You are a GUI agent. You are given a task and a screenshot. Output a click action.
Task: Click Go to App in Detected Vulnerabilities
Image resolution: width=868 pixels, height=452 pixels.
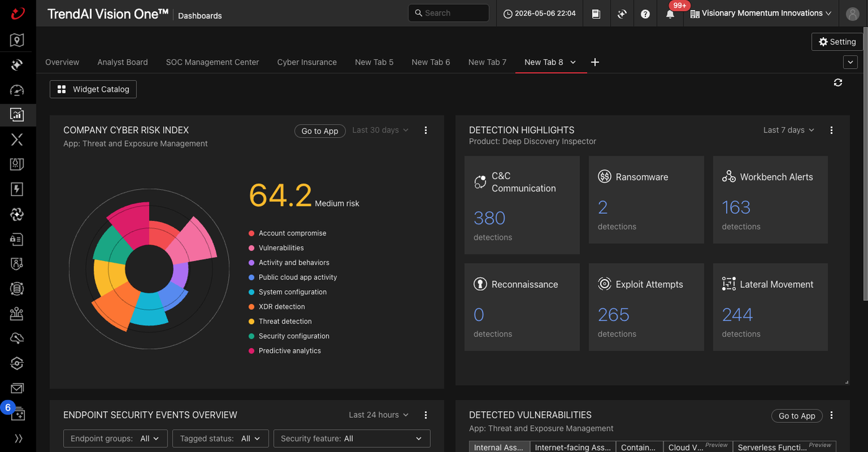click(797, 416)
